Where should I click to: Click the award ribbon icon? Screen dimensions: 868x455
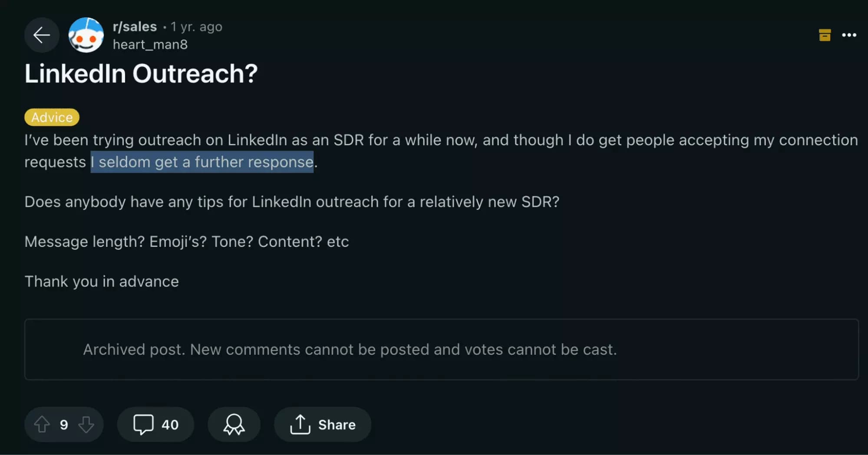click(x=234, y=424)
